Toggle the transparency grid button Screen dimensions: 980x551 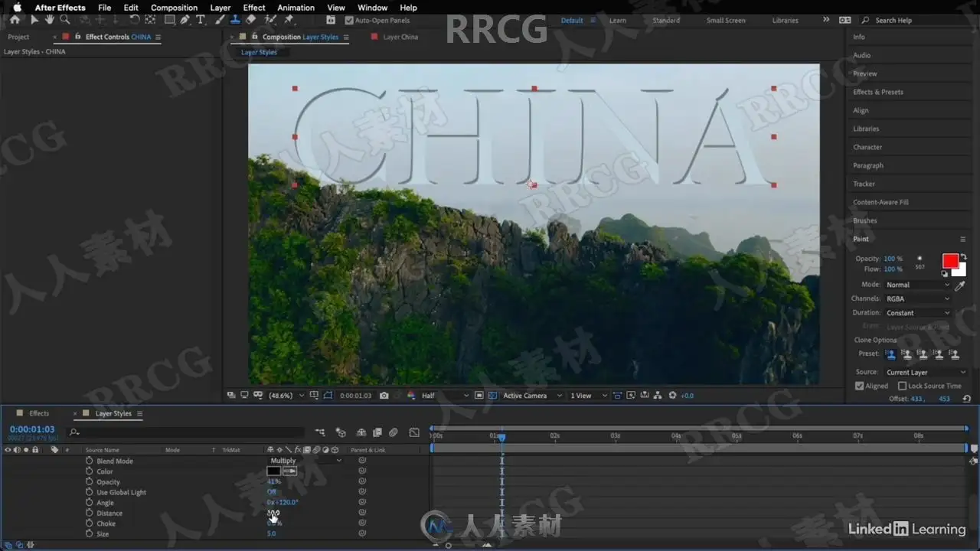pos(492,396)
